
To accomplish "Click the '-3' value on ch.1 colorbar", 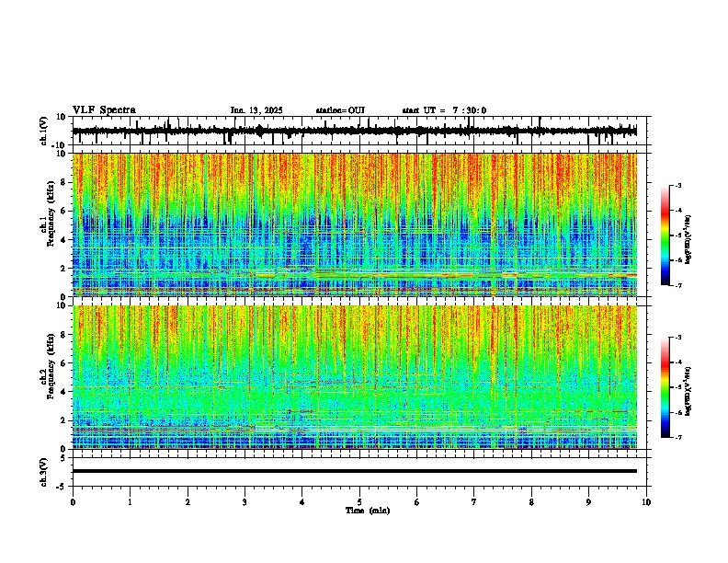I will tap(678, 185).
